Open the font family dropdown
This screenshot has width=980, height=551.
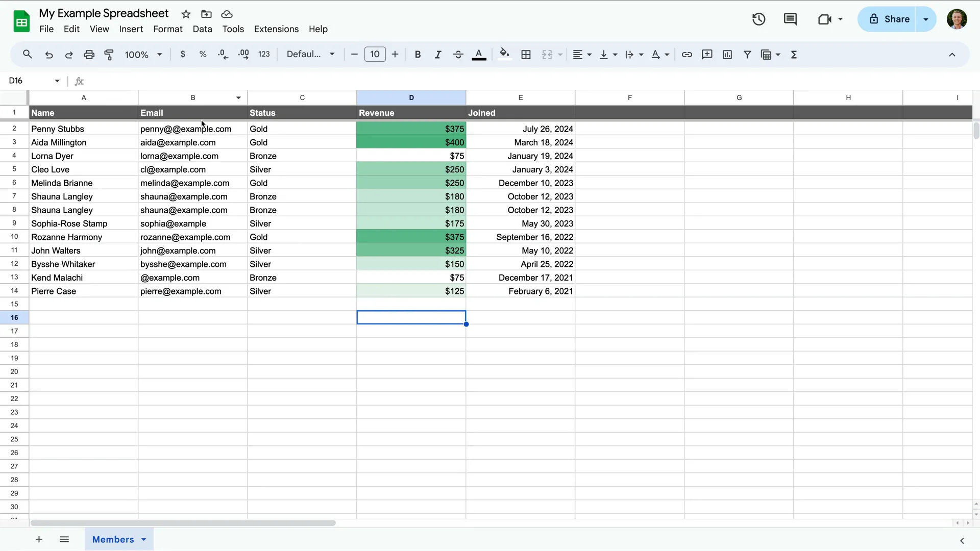point(310,54)
